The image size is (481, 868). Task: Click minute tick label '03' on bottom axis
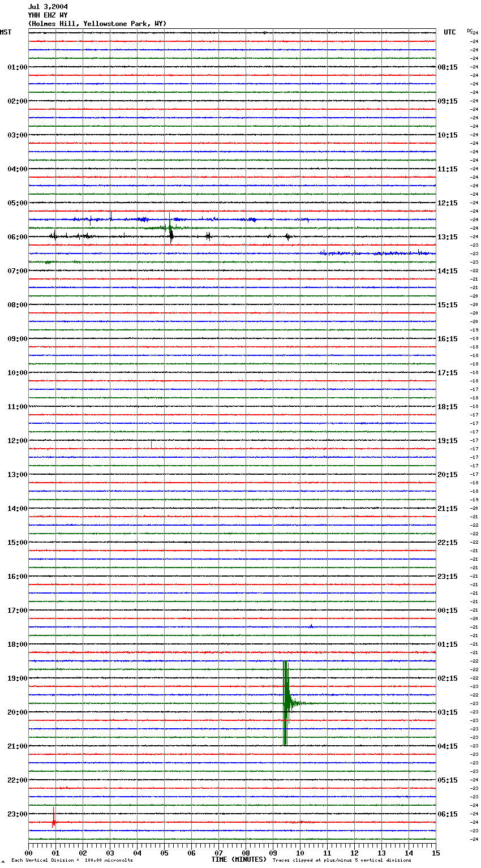(110, 853)
